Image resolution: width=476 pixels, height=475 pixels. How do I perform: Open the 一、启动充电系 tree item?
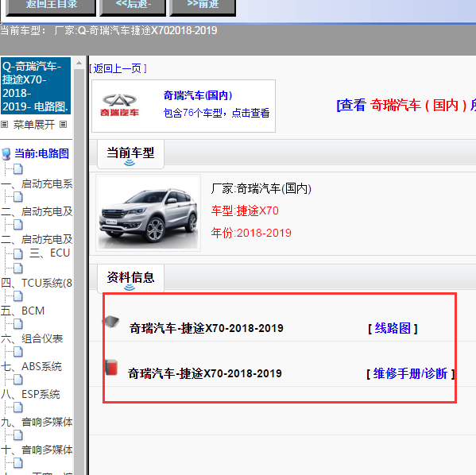point(37,184)
